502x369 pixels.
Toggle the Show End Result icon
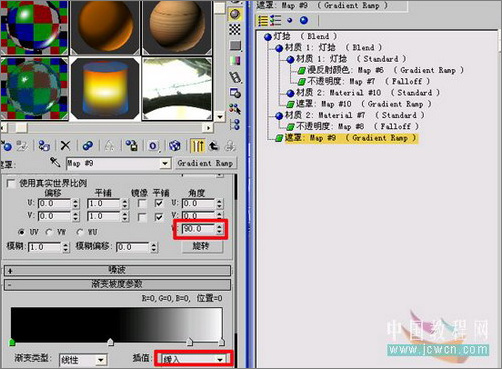click(198, 146)
